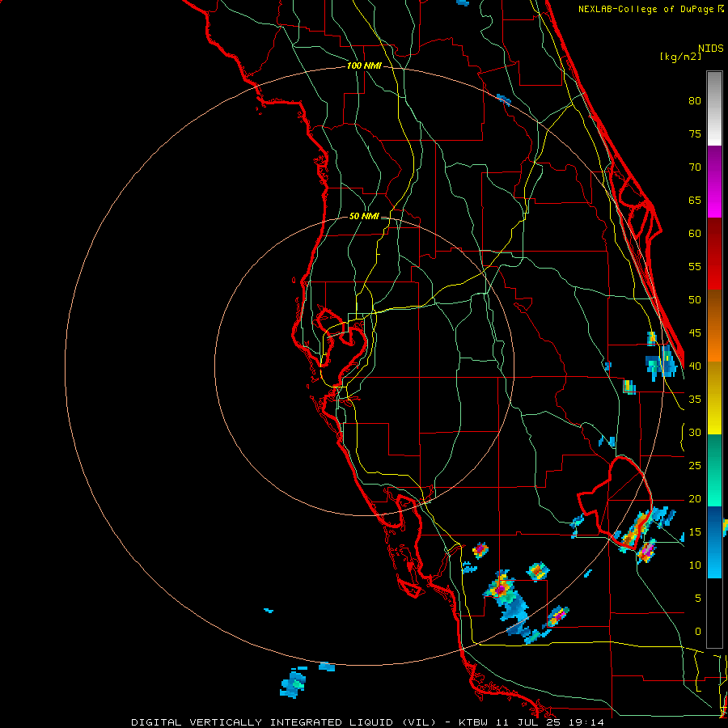Image resolution: width=728 pixels, height=728 pixels.
Task: Click the [kg/m2] units label
Action: 680,57
